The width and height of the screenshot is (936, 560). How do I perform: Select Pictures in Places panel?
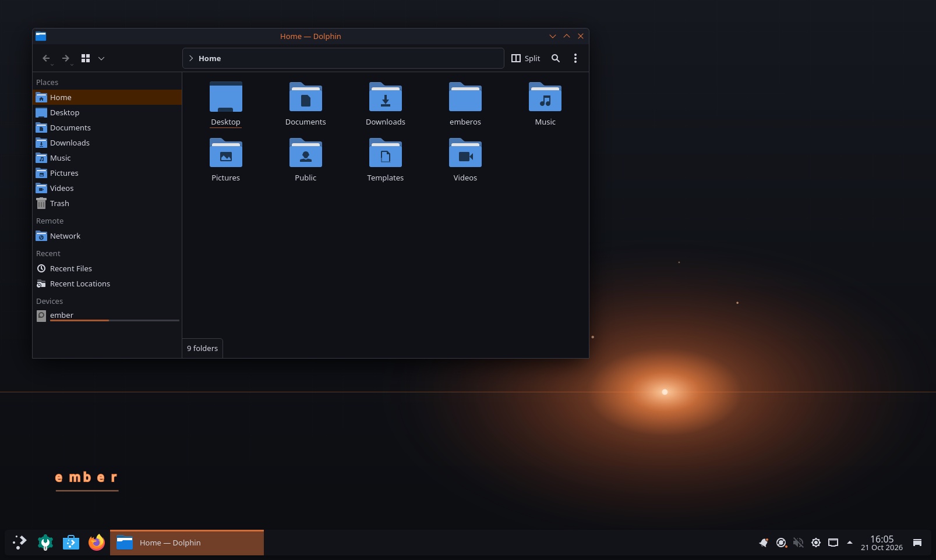107,173
